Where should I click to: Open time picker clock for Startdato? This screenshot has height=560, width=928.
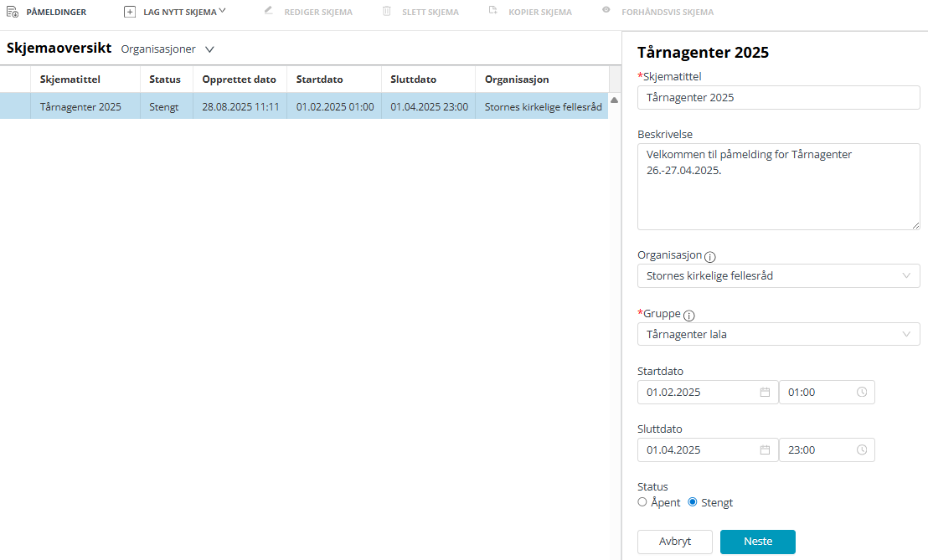[x=862, y=393]
